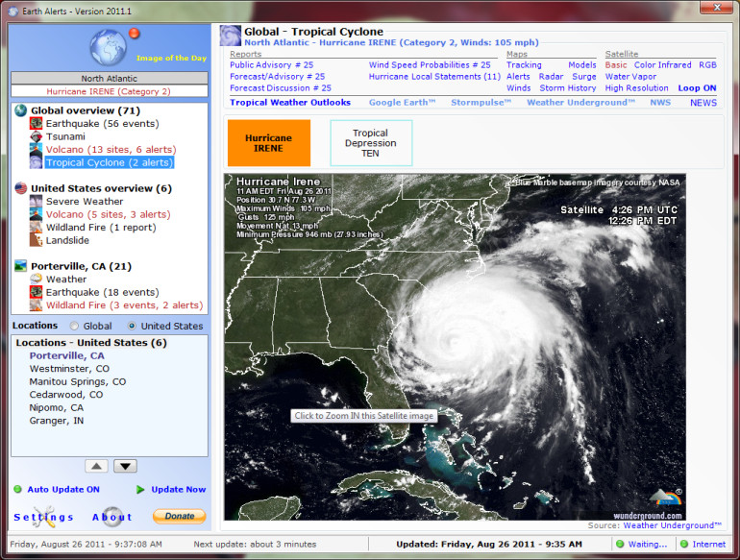Image resolution: width=740 pixels, height=560 pixels.
Task: Open Forecast Discussion # 25
Action: 281,88
